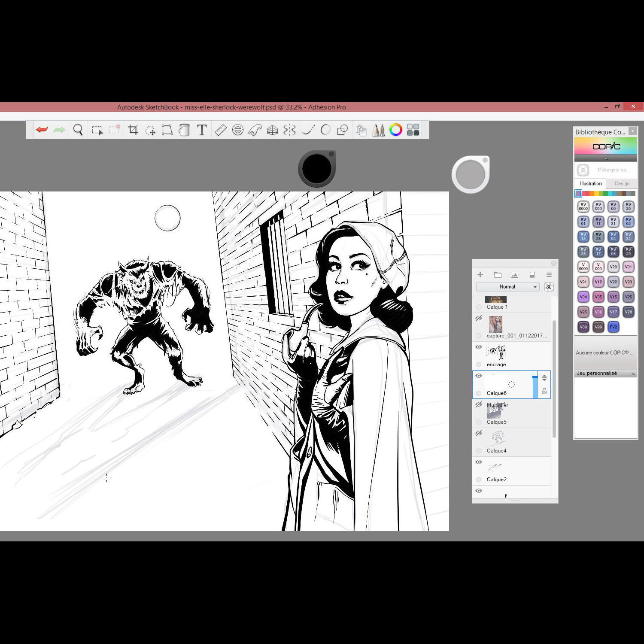The image size is (644, 644).
Task: Enable the Ellipse guide tool
Action: (238, 130)
